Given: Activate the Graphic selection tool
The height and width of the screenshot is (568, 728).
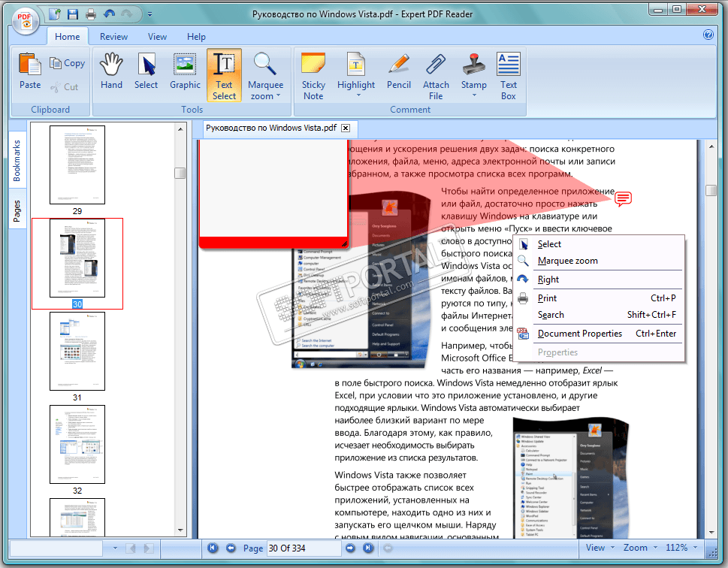Looking at the screenshot, I should [x=185, y=71].
